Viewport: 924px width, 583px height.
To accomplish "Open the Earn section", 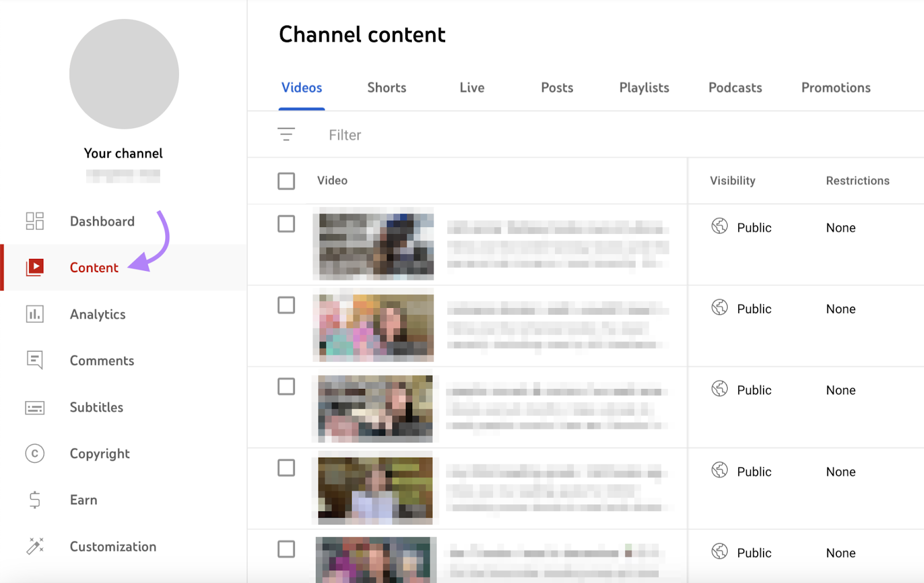I will click(x=83, y=499).
